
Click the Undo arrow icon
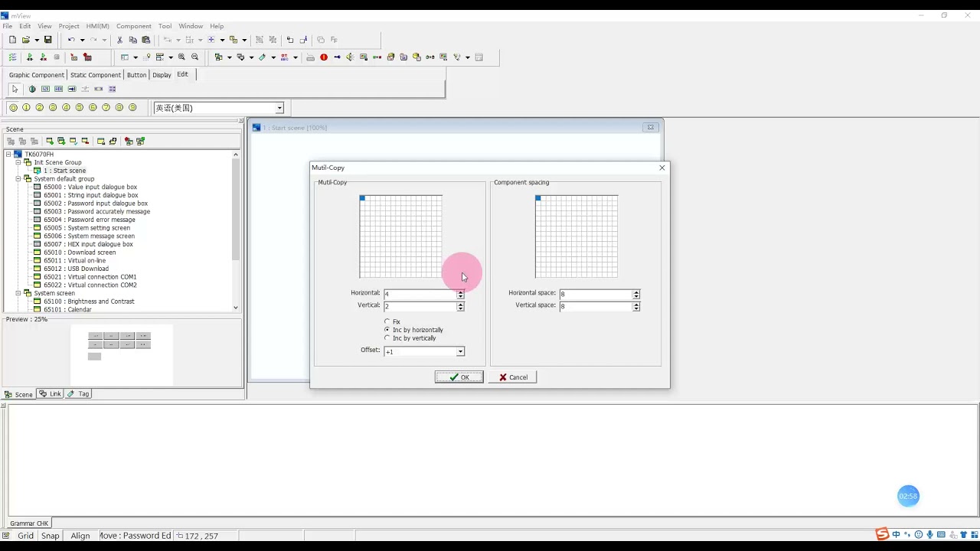[71, 40]
